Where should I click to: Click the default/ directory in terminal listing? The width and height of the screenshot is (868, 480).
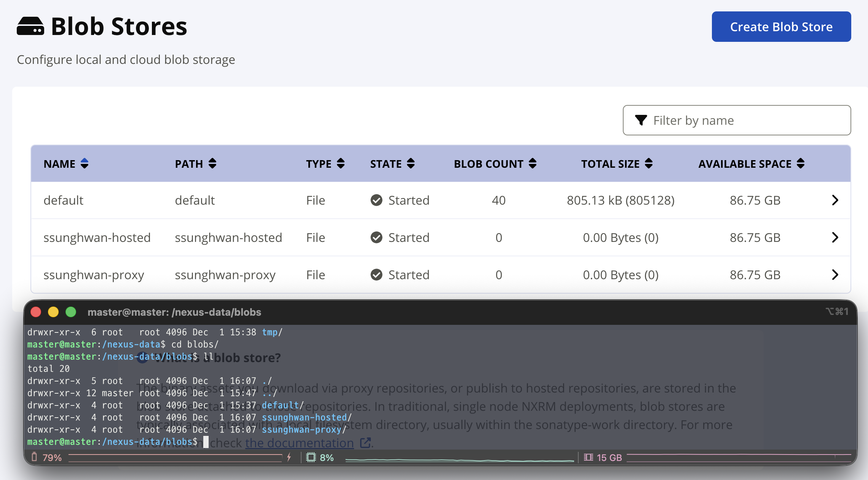[x=282, y=405]
